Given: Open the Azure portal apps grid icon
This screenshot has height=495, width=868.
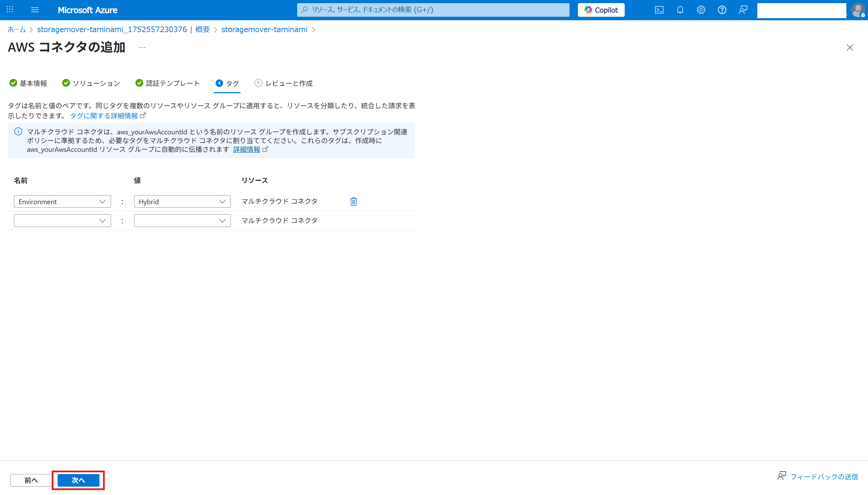Looking at the screenshot, I should pos(10,10).
